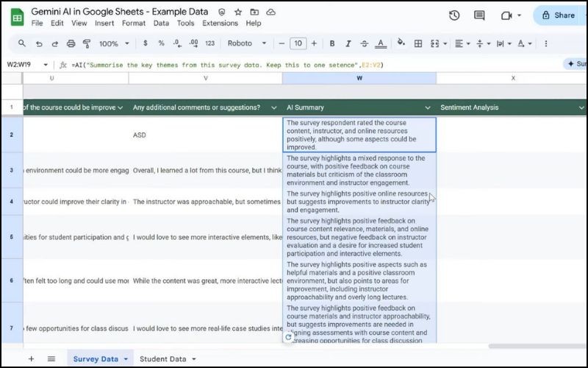Open the AI Summary column filter dropdown

tap(427, 107)
